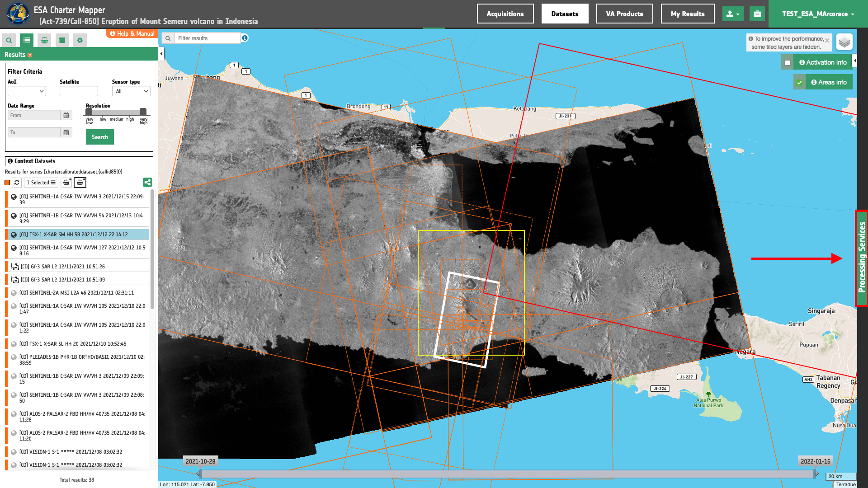
Task: Click the green share results icon
Action: (147, 183)
